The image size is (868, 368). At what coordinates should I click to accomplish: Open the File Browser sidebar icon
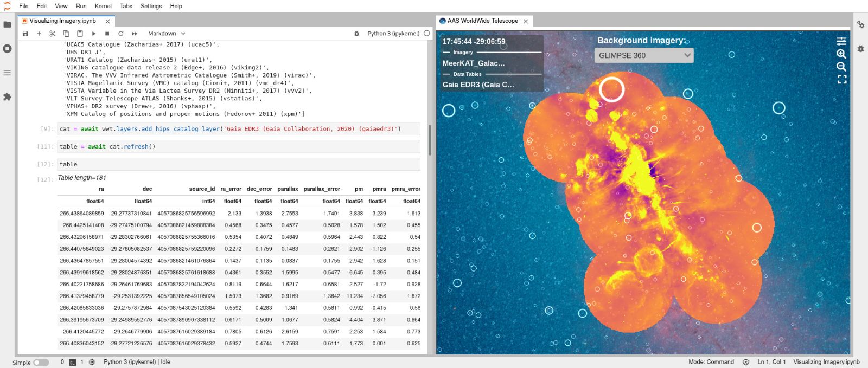pyautogui.click(x=7, y=24)
